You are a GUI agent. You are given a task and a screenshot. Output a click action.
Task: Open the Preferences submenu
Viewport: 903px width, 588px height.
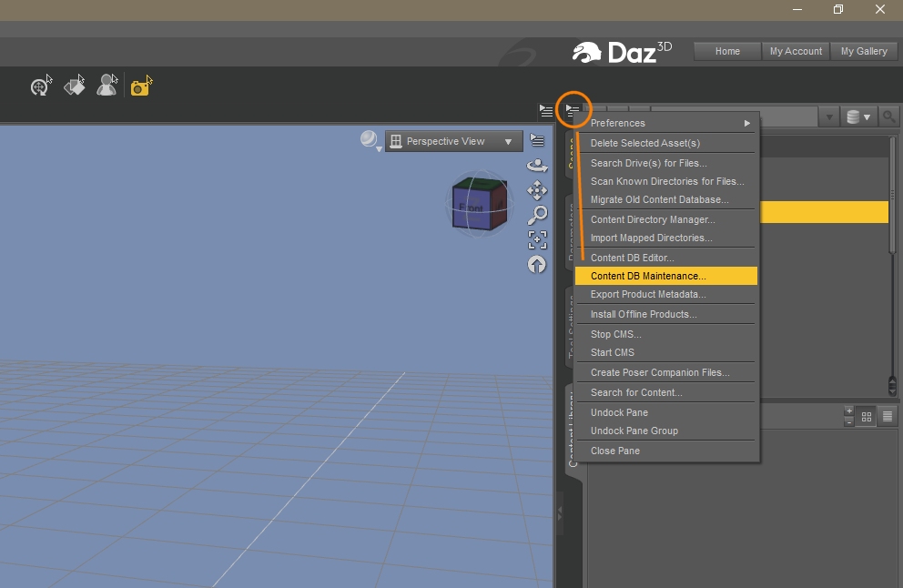(665, 123)
